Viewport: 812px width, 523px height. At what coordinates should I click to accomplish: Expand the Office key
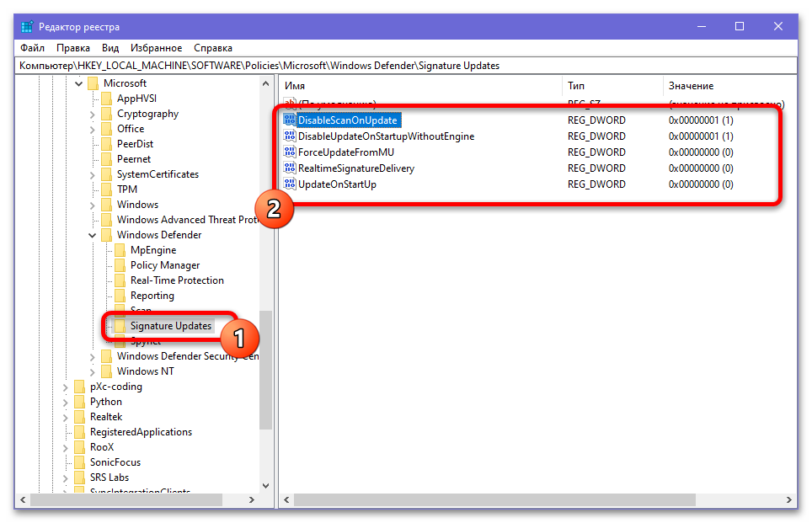(x=92, y=129)
